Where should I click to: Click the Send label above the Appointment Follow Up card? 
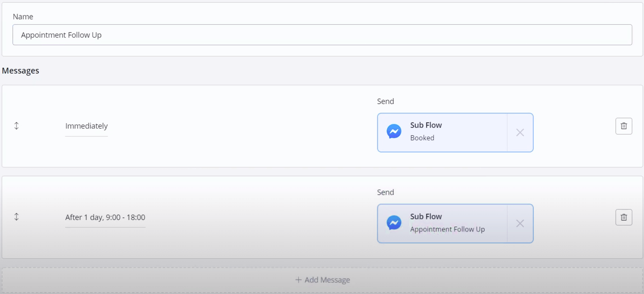385,192
